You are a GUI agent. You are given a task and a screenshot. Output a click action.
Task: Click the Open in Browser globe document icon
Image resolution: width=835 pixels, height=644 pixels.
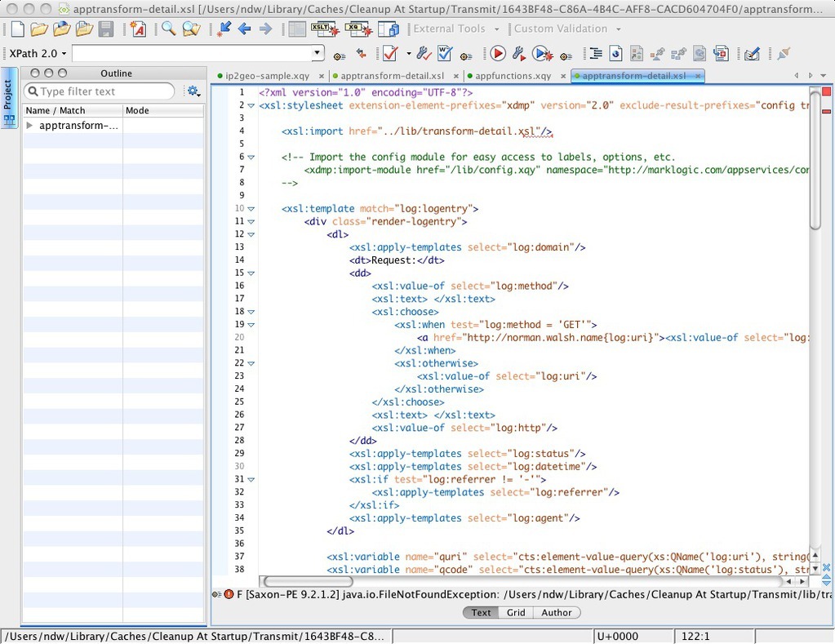coord(616,53)
